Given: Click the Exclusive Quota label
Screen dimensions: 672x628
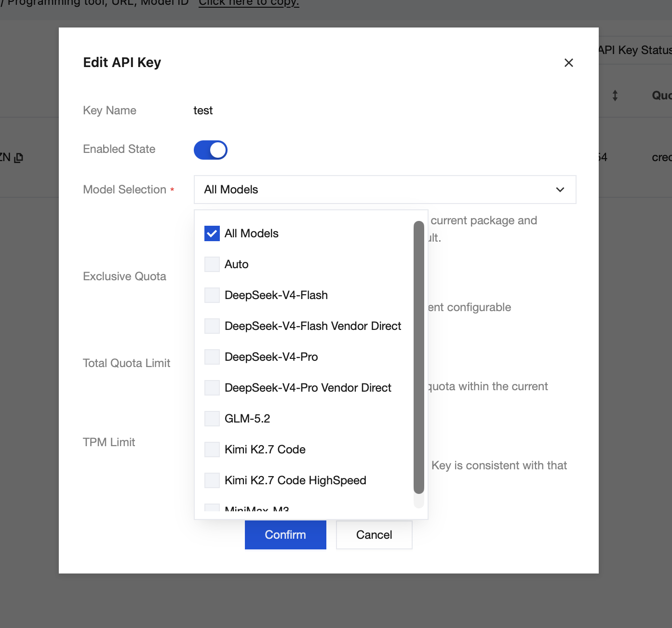Looking at the screenshot, I should [x=124, y=276].
